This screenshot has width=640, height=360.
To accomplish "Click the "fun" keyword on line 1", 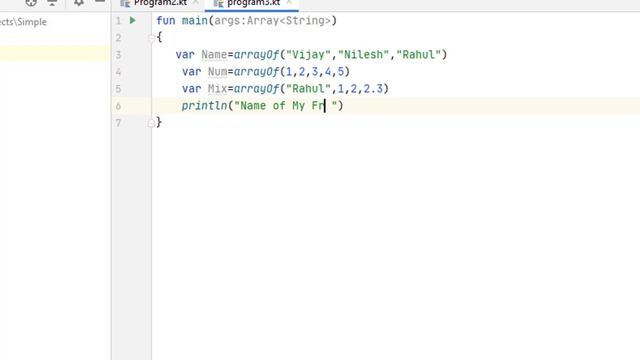I will point(166,20).
